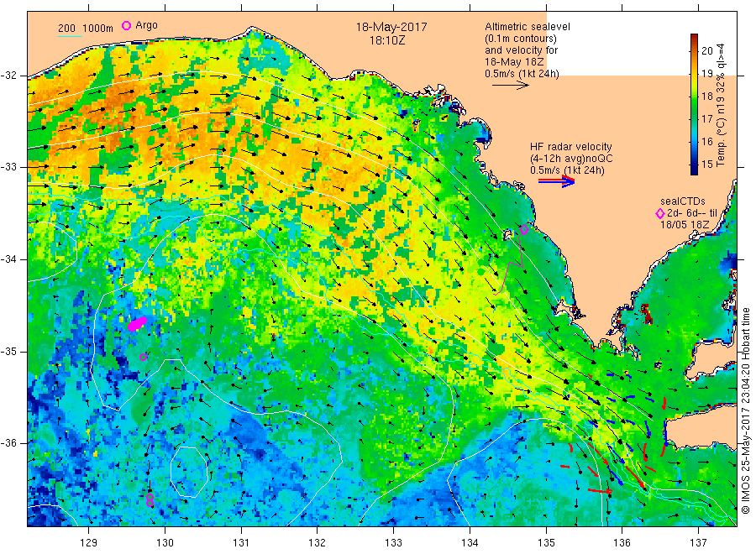Click the color bar value 20
Viewport: 756px width, 554px height.
(x=706, y=50)
